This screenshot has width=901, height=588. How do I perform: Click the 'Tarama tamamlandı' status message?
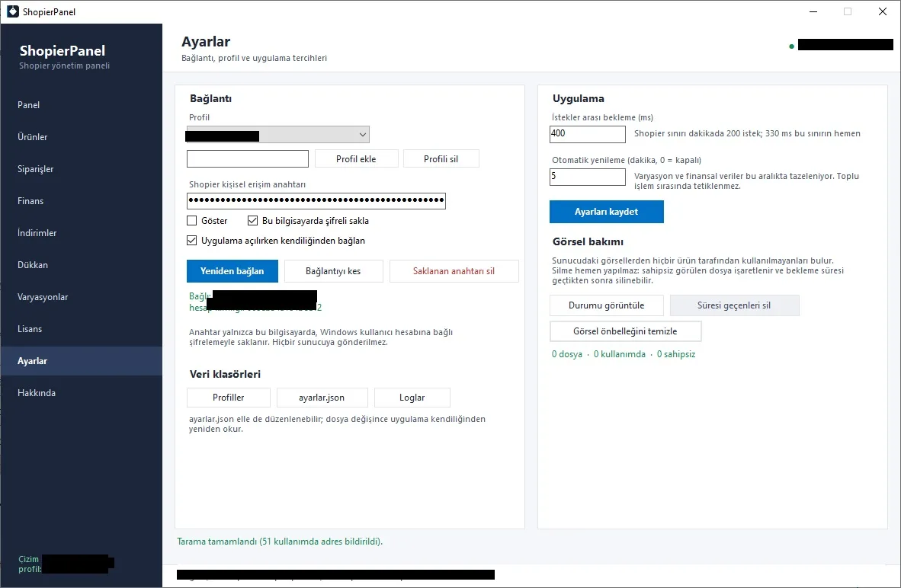280,542
